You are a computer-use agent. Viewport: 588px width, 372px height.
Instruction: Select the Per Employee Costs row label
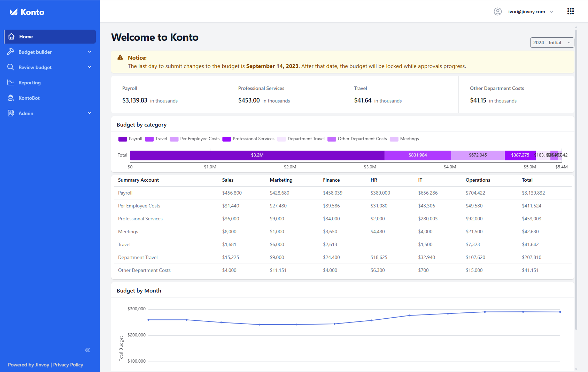point(139,206)
